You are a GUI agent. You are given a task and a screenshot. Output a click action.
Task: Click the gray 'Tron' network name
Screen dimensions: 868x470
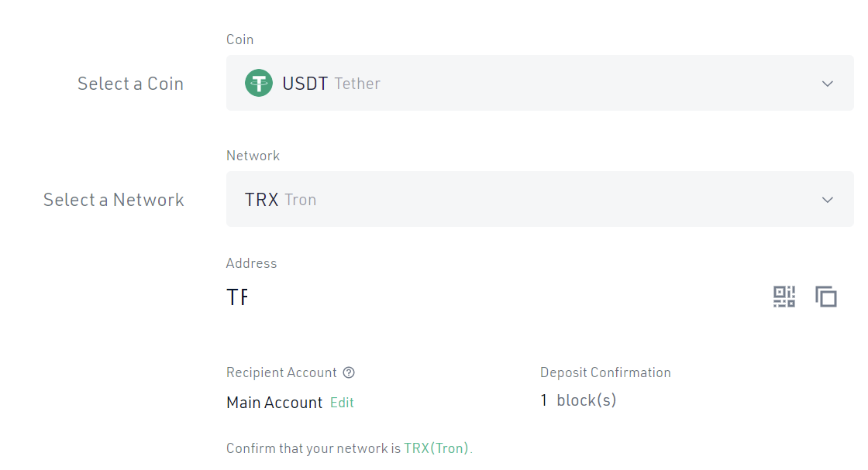[x=301, y=200]
